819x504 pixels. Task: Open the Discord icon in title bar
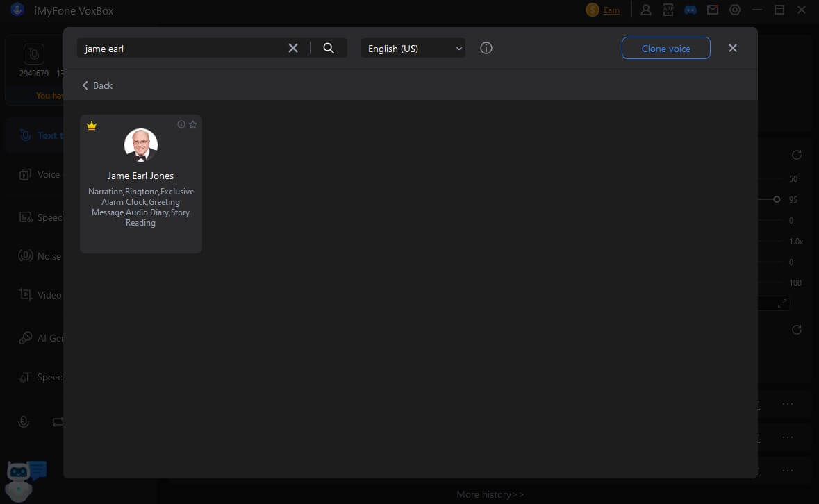coord(690,10)
